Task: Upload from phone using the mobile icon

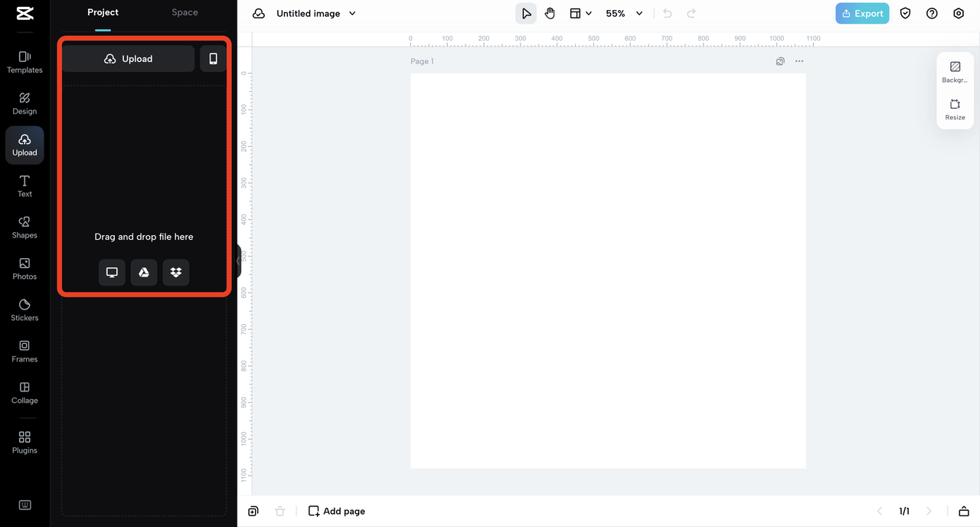Action: click(213, 59)
